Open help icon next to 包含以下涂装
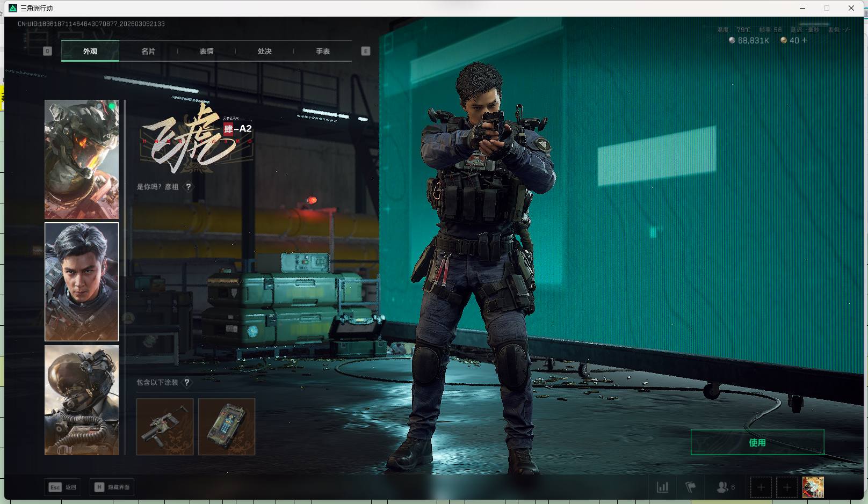 tap(186, 383)
